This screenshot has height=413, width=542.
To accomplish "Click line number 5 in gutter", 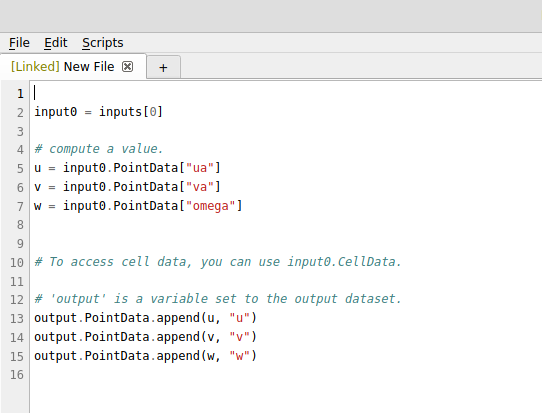I will 20,169.
